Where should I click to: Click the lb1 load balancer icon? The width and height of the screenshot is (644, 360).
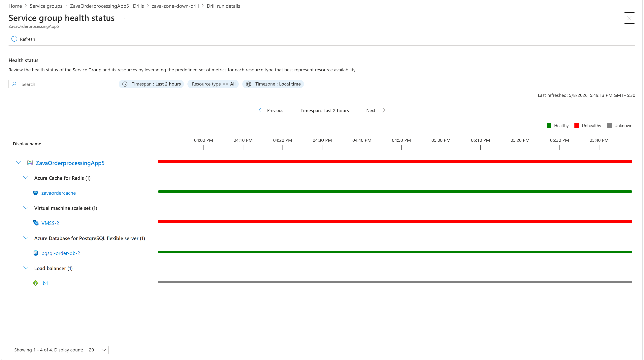click(x=36, y=283)
